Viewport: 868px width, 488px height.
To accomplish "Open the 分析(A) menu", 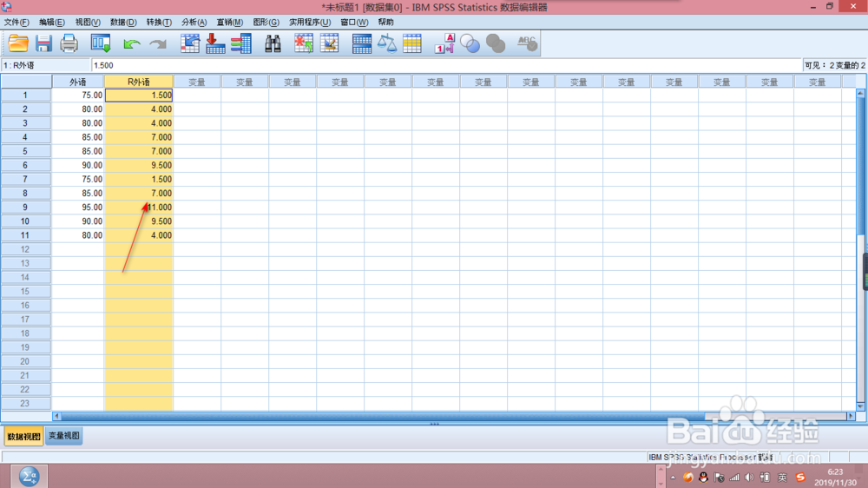I will click(194, 23).
